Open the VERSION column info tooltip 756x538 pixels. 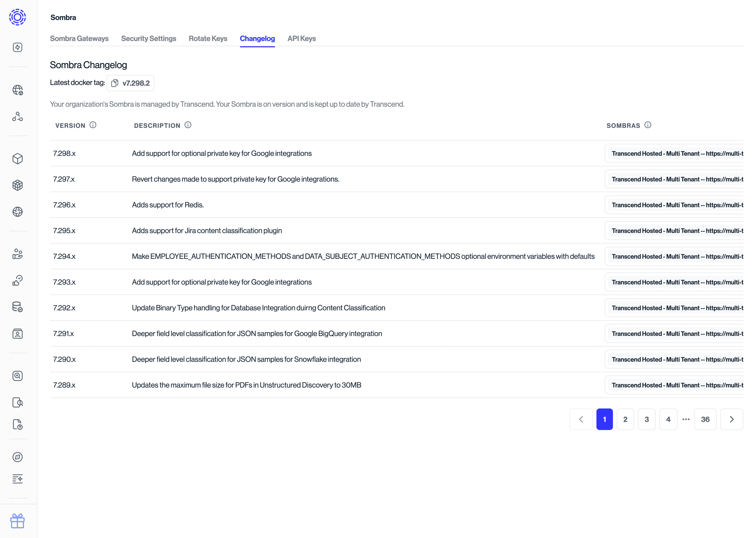[x=93, y=125]
